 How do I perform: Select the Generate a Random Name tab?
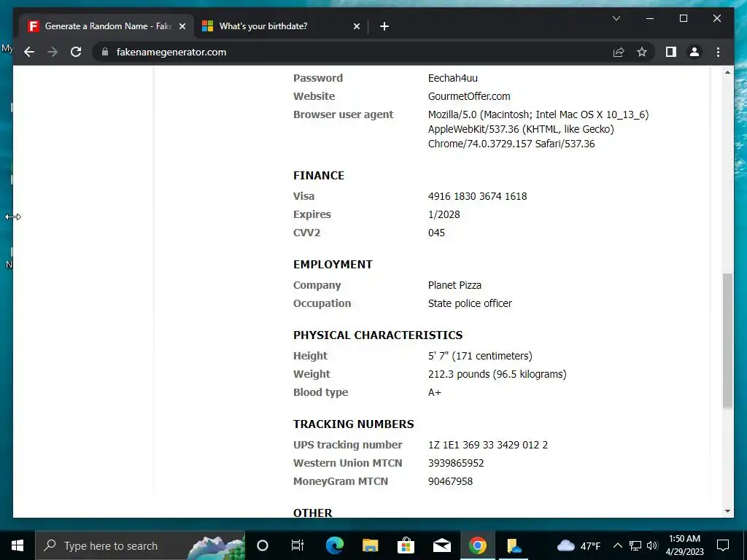tap(107, 26)
